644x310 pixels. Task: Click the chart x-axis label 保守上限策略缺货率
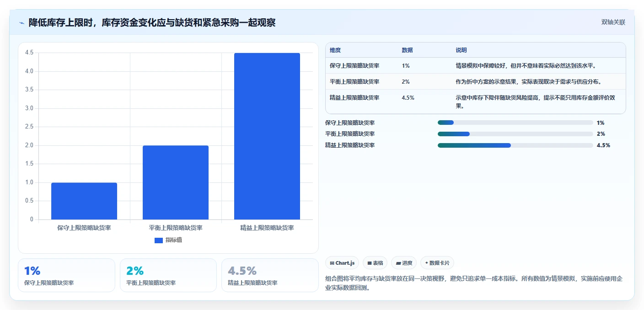click(x=84, y=228)
